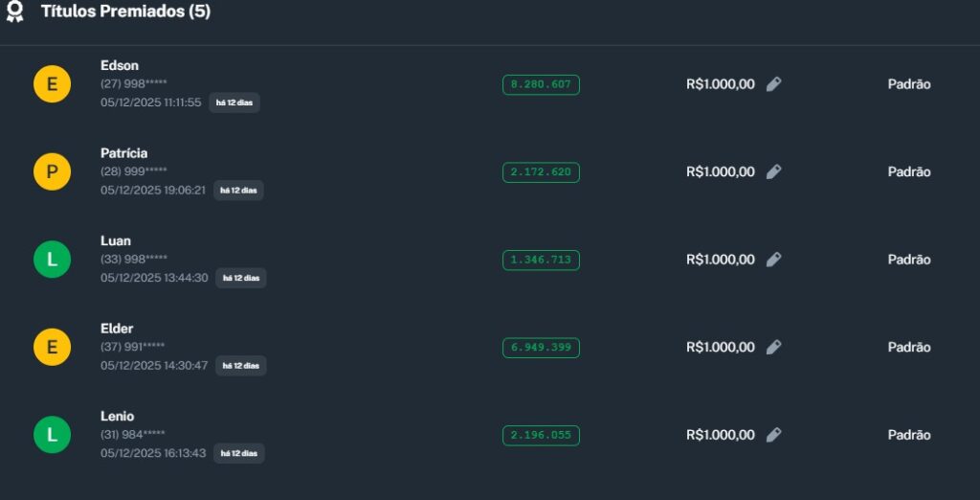This screenshot has height=500, width=980.
Task: Click Edson's yellow E avatar
Action: click(52, 84)
